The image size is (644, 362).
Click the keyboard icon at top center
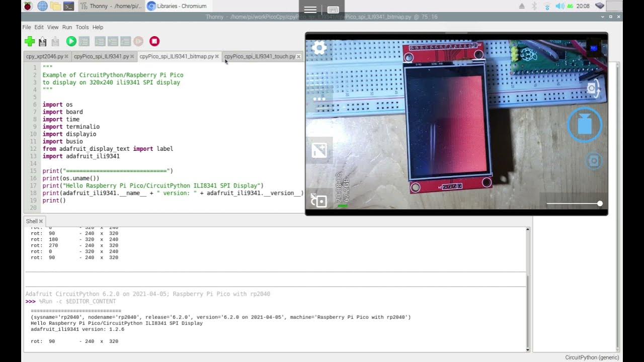(333, 10)
